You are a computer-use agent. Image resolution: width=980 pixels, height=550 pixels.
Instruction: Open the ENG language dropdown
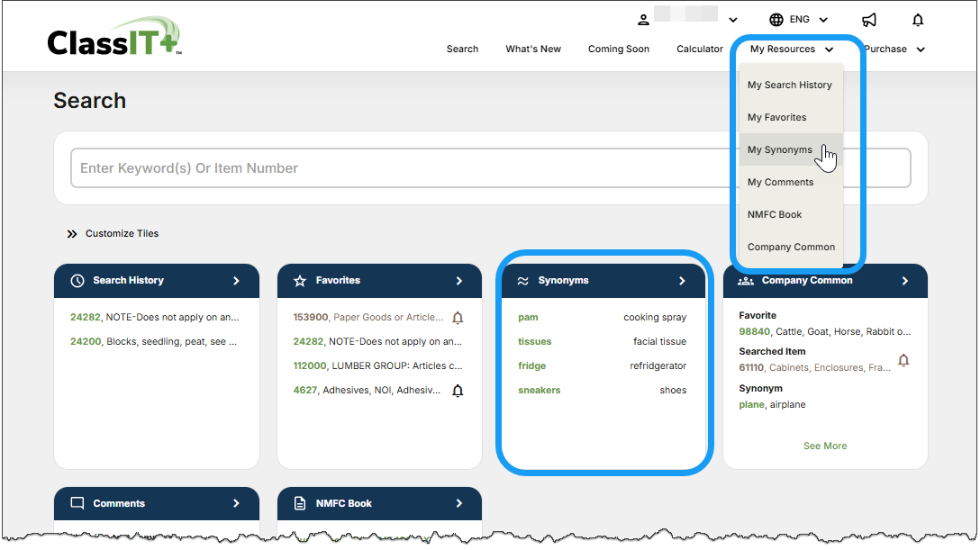(x=798, y=20)
